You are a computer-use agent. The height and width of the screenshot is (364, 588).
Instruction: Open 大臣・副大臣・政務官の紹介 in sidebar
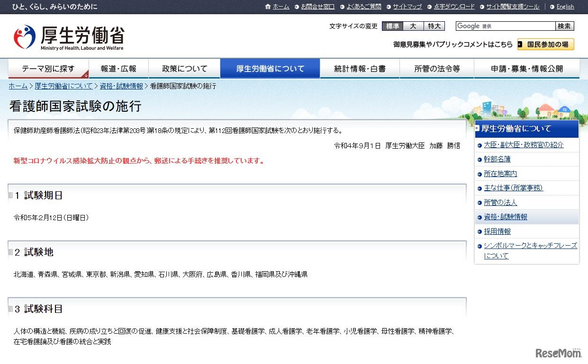click(524, 145)
